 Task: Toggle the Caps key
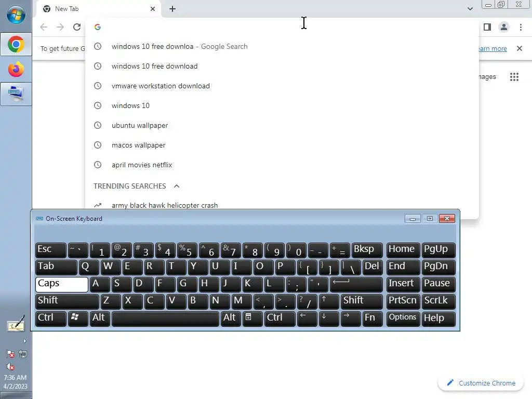pos(62,284)
